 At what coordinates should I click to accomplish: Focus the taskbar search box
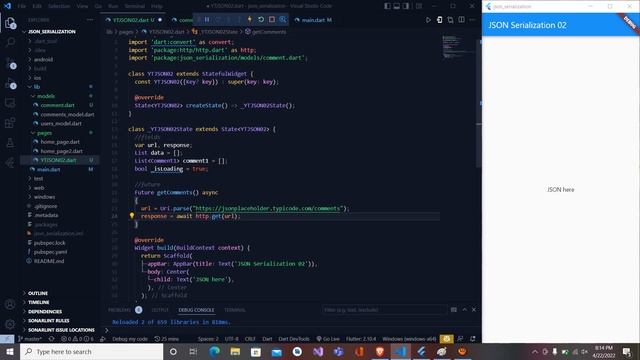tap(91, 351)
